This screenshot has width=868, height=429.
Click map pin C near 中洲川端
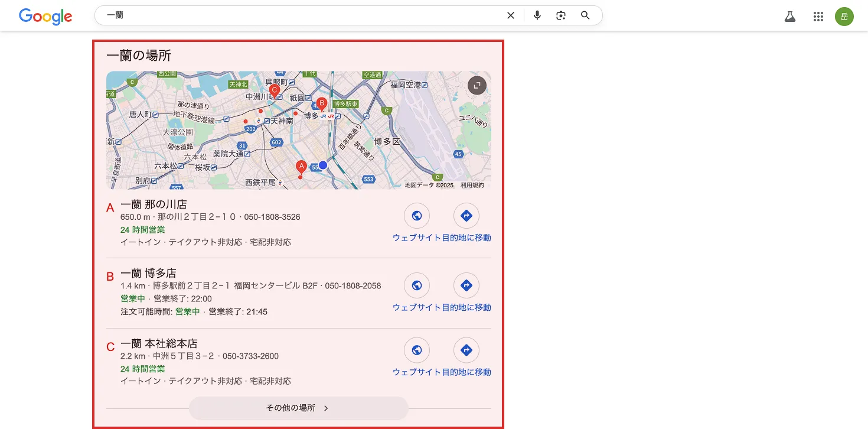274,91
